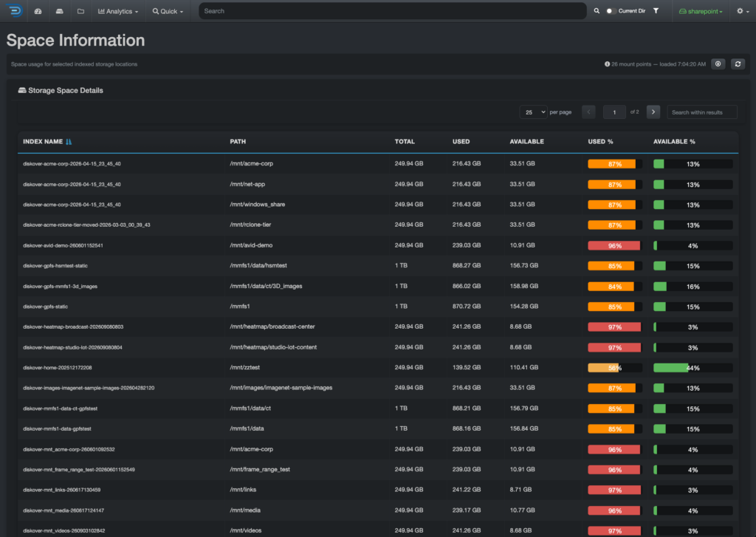The height and width of the screenshot is (537, 756).
Task: Sort by USED % column header
Action: (x=600, y=141)
